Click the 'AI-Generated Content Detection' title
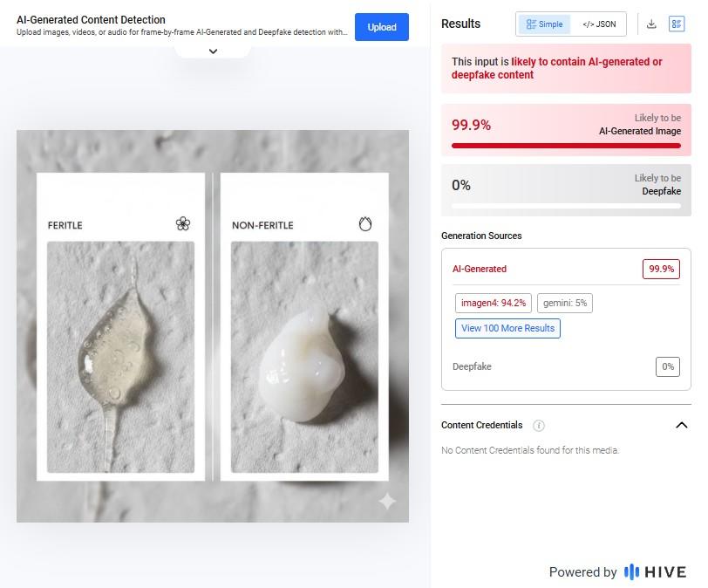 tap(91, 20)
